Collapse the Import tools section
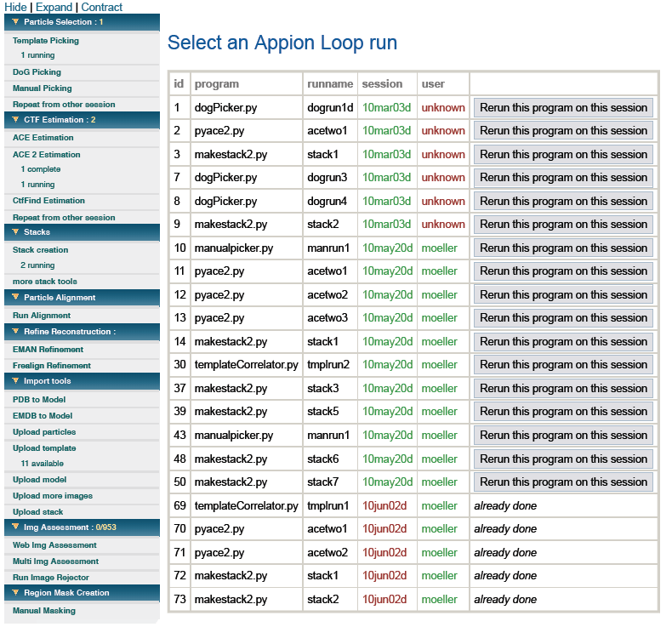Viewport: 672px width, 627px height. [15, 381]
